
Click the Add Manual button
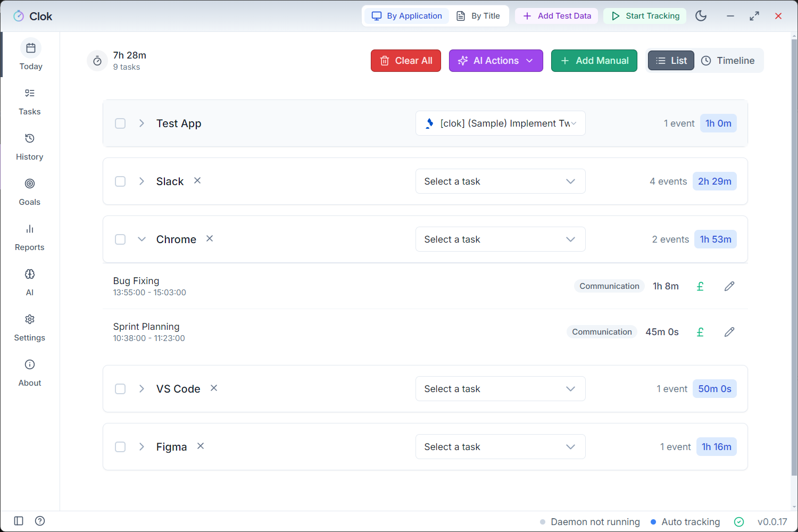[594, 61]
